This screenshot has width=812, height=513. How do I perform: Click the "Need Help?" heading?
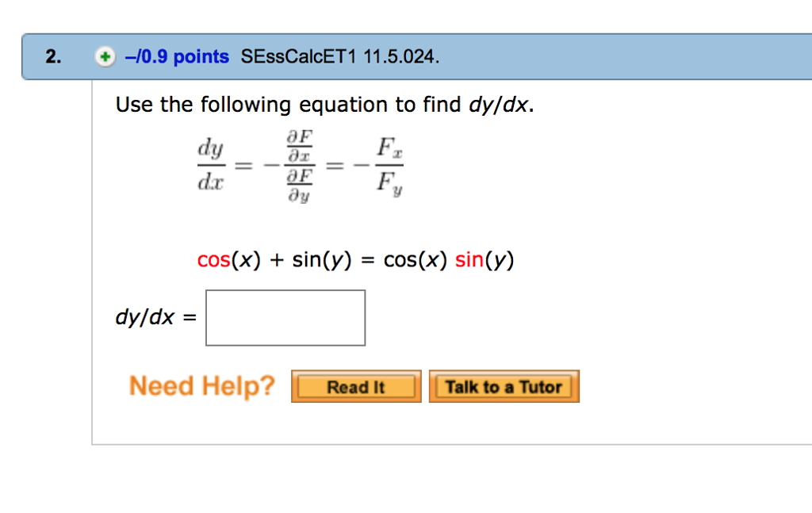[x=201, y=385]
